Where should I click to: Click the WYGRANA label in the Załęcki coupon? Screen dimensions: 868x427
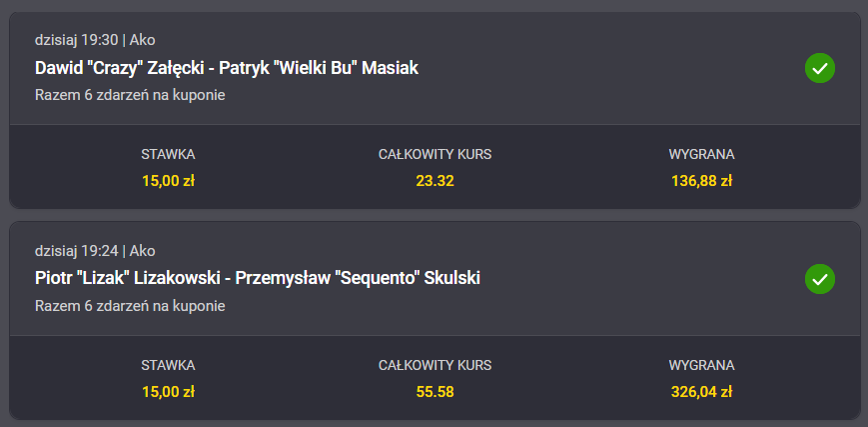click(701, 154)
